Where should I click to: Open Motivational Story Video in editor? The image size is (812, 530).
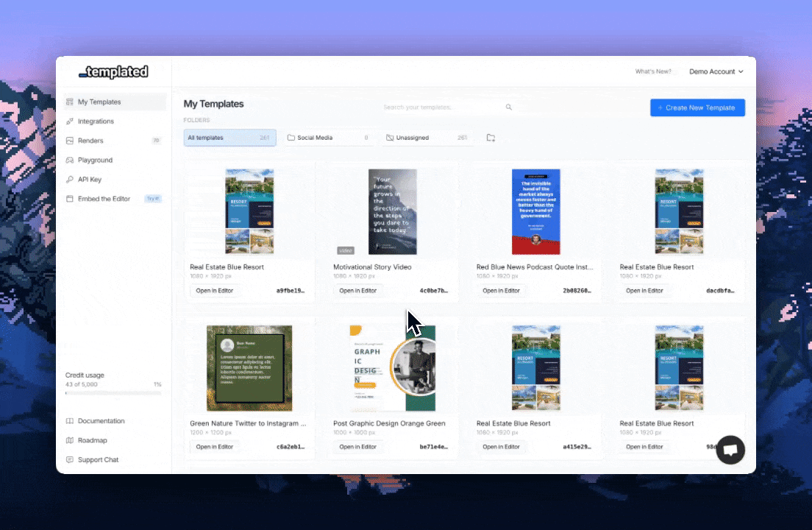(357, 291)
